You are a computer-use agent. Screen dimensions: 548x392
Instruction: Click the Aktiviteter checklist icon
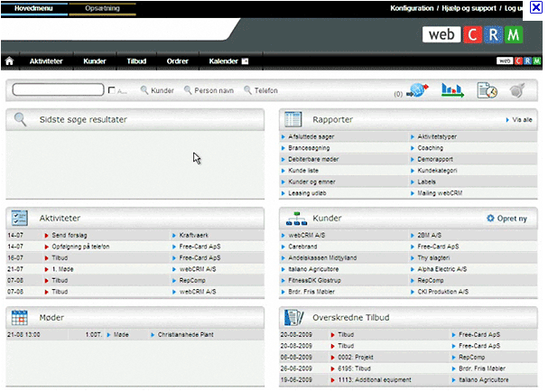(20, 218)
